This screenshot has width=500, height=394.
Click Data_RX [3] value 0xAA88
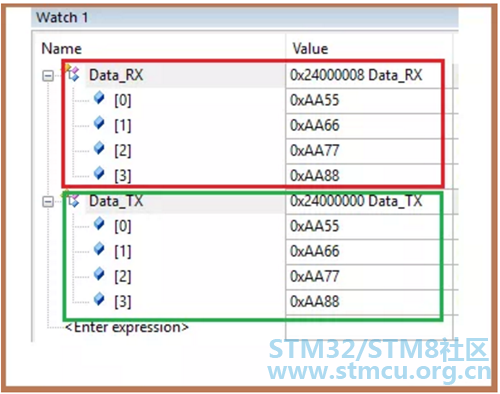[x=314, y=175]
